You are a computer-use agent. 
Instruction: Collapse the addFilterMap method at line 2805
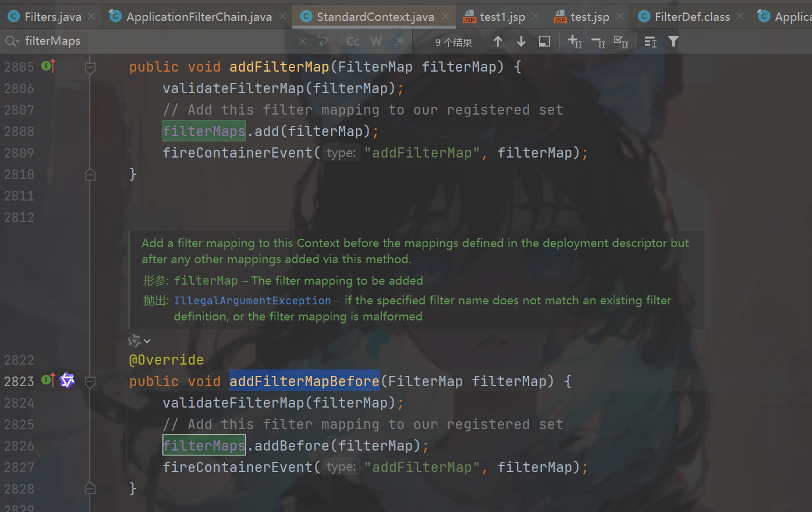coord(90,67)
